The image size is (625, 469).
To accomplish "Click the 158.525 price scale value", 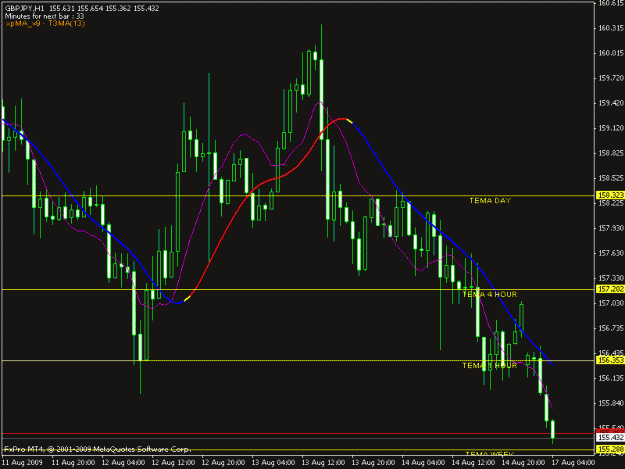I will tap(610, 178).
